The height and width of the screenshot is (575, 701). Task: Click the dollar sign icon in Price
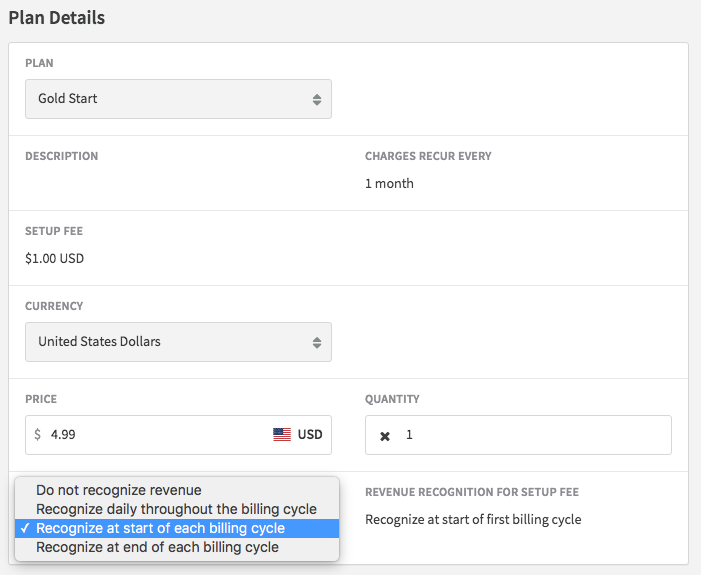(38, 435)
